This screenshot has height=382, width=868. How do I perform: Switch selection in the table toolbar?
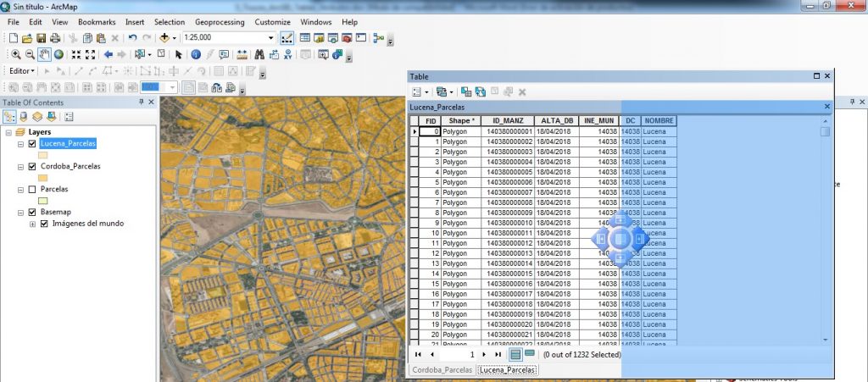(481, 91)
